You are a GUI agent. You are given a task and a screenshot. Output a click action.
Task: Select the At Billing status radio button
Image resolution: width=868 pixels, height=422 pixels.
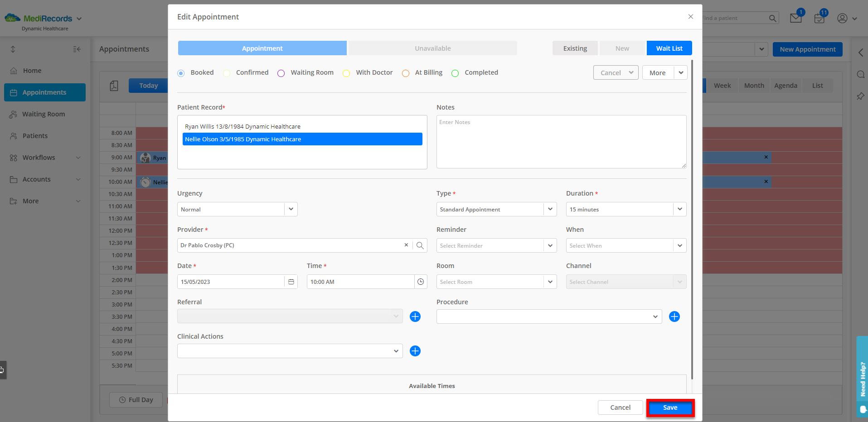pyautogui.click(x=406, y=73)
